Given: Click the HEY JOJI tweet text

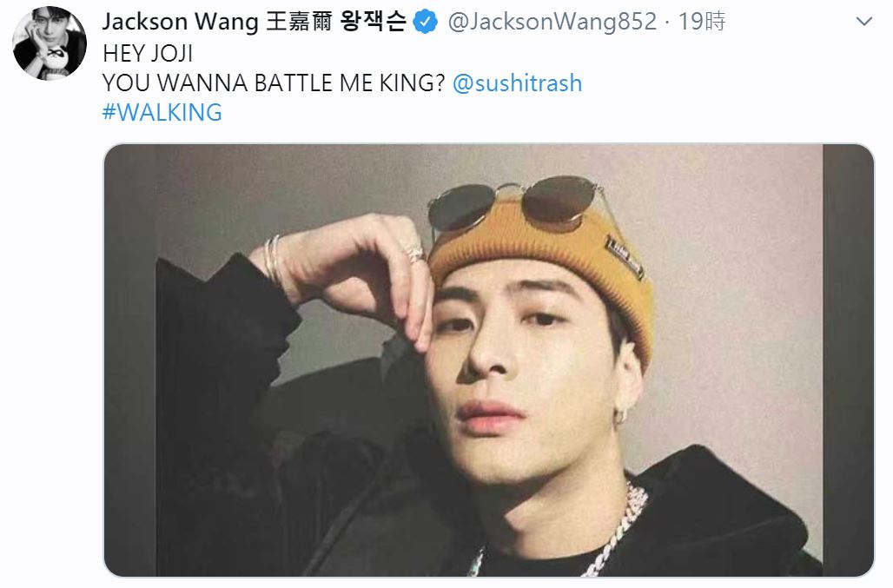Looking at the screenshot, I should click(x=148, y=54).
